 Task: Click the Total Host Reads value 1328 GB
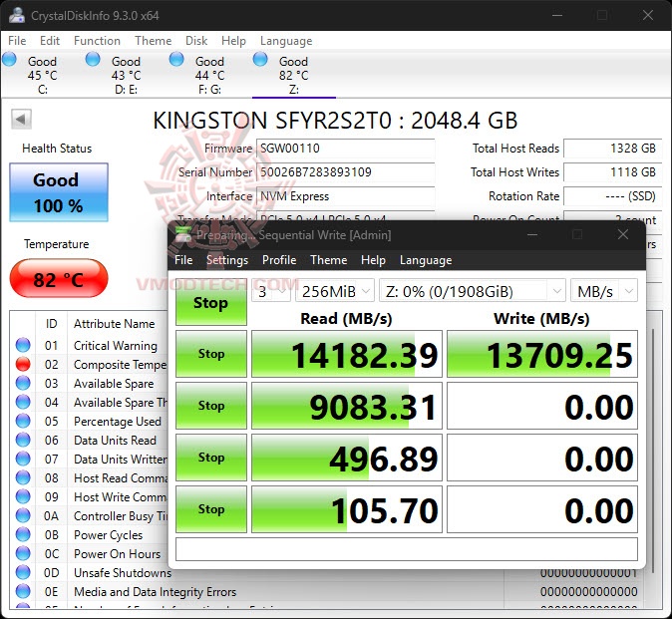point(612,149)
